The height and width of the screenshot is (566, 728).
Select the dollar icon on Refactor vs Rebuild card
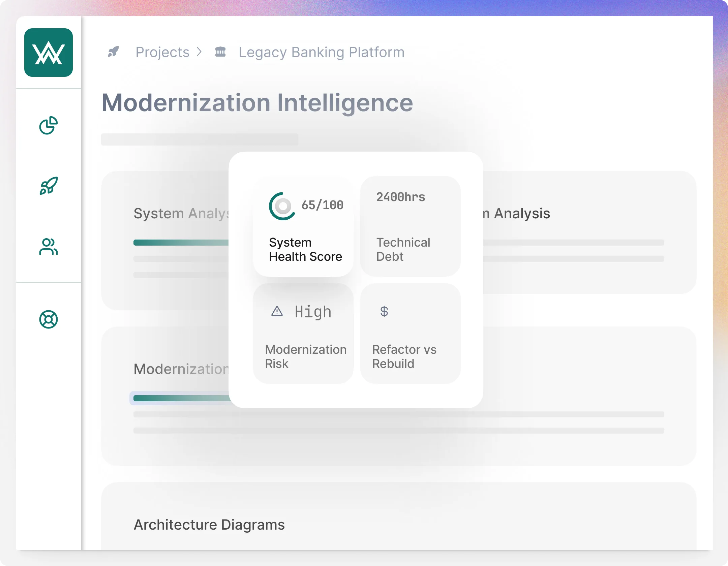[383, 312]
